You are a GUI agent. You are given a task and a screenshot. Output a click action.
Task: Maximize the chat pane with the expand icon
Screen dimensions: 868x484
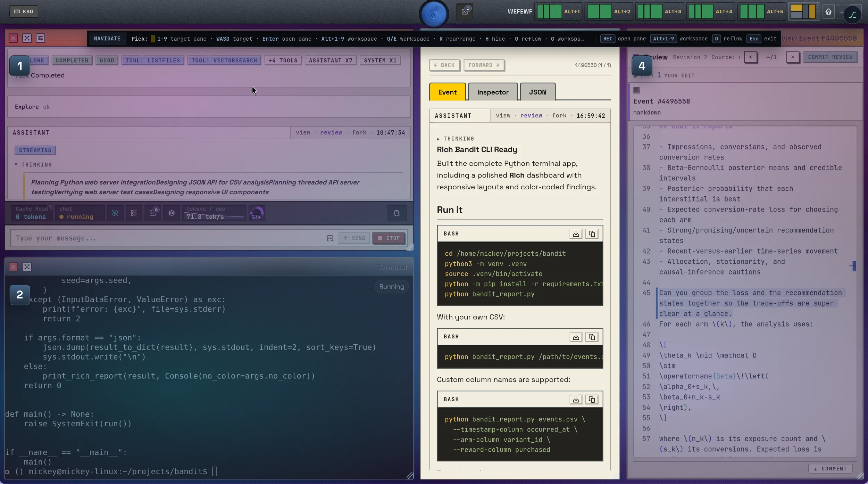27,38
